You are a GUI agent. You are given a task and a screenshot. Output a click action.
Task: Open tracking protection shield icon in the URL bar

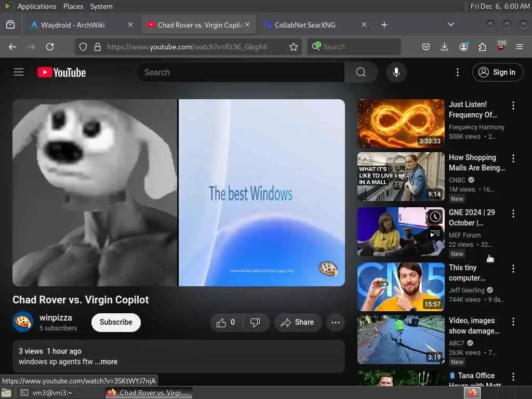click(83, 47)
